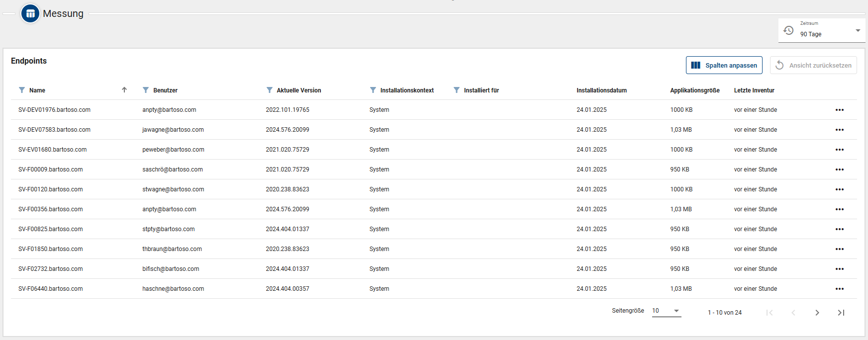Click the filter icon beside Benutzer header
Image resolution: width=868 pixels, height=340 pixels.
(146, 90)
